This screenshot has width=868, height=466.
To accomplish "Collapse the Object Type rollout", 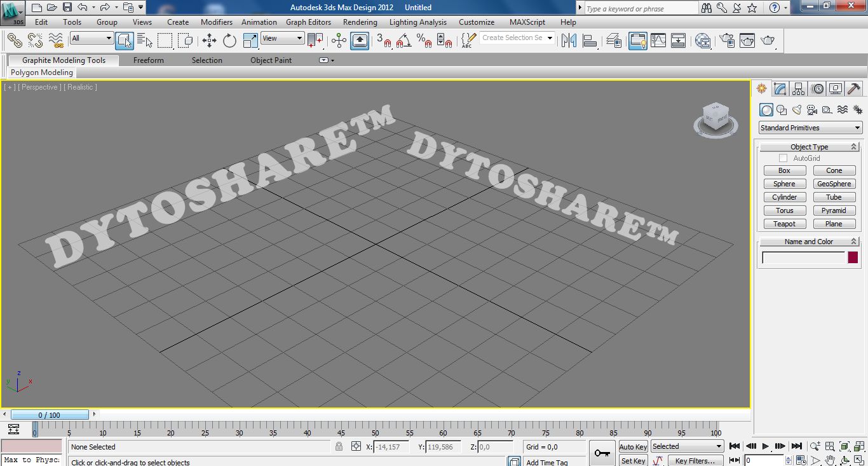I will click(809, 147).
